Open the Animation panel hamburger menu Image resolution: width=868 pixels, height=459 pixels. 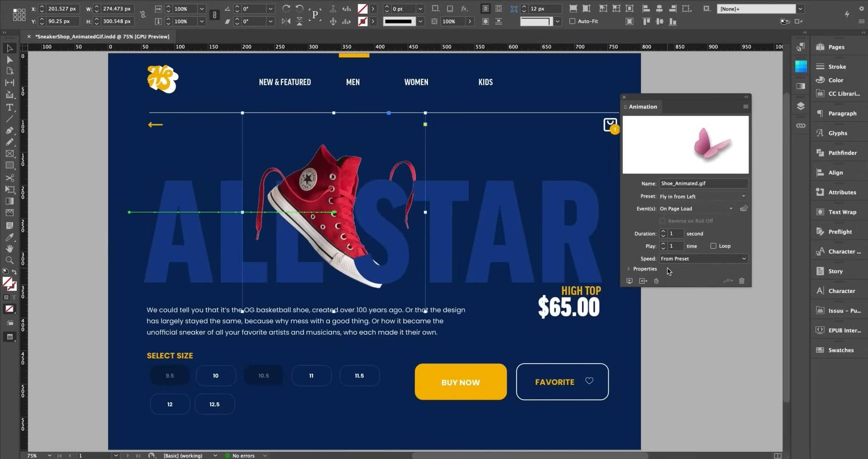coord(745,107)
